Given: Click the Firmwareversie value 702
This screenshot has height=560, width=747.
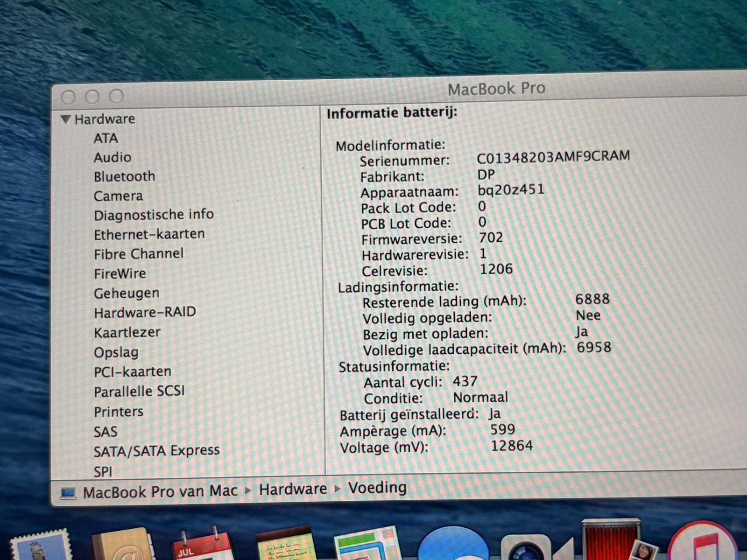Looking at the screenshot, I should point(491,238).
